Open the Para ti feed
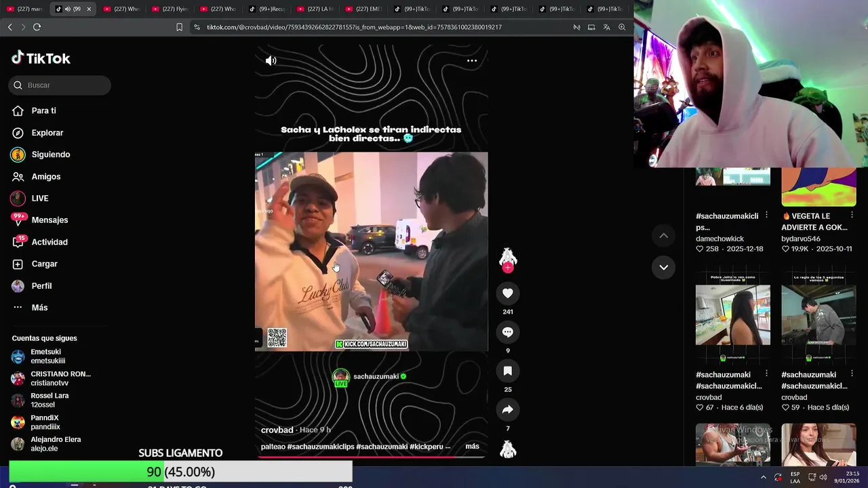Image resolution: width=868 pixels, height=488 pixels. pos(43,110)
